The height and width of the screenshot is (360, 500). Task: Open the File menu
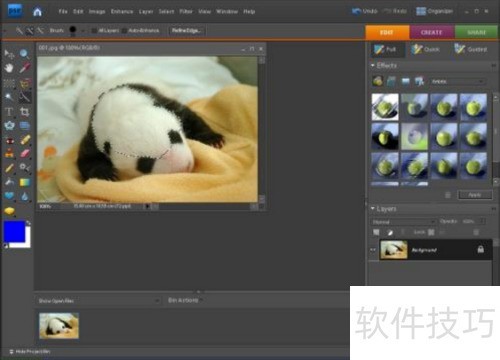click(x=63, y=12)
